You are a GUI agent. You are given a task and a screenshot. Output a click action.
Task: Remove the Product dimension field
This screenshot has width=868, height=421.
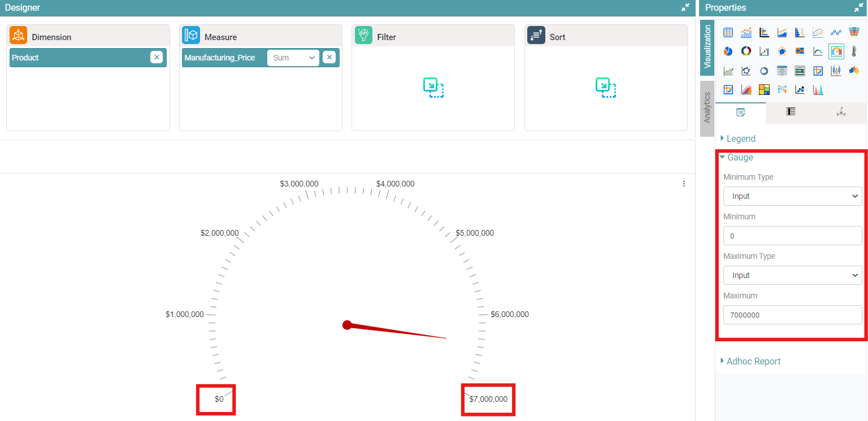[x=157, y=57]
